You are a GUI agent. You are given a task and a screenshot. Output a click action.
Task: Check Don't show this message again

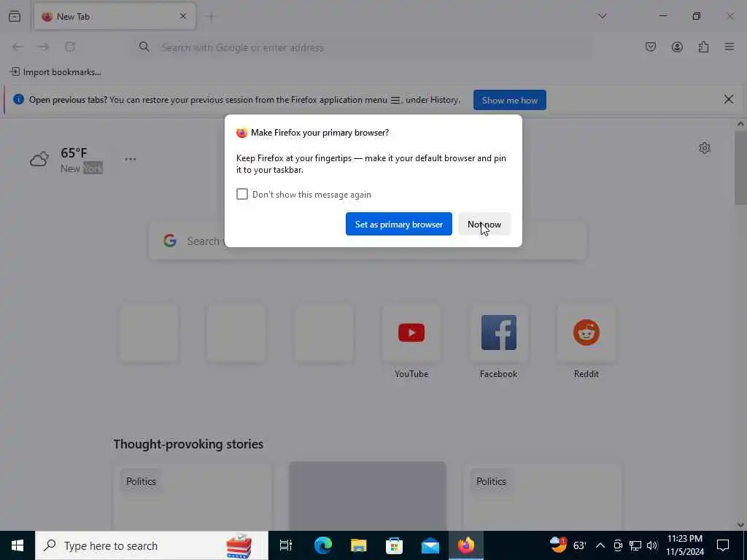242,194
